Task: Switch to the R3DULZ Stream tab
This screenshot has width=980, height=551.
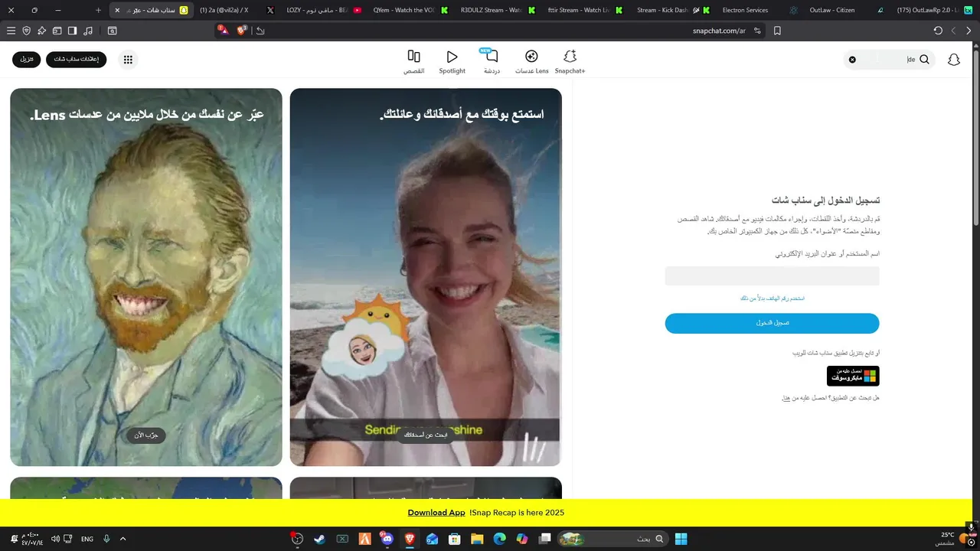Action: click(498, 10)
